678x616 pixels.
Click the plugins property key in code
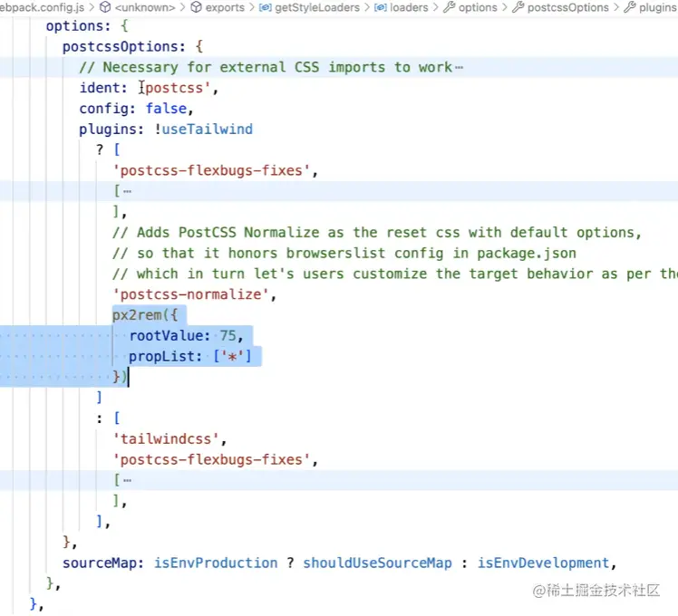[108, 130]
